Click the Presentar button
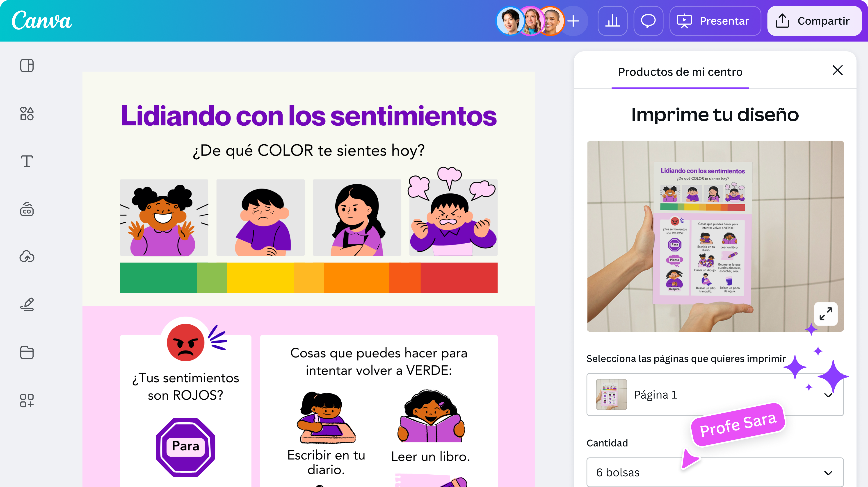Screen dimensions: 868x487 tap(715, 21)
